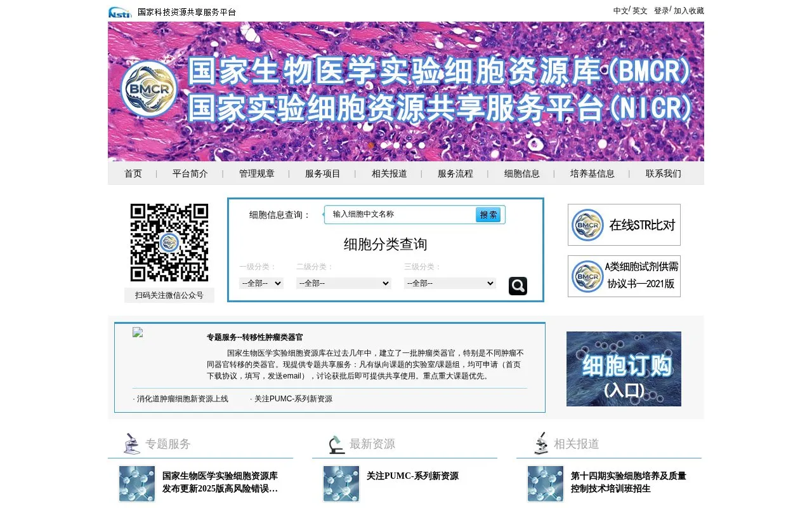Click 加入收藏 link
Image resolution: width=812 pixels, height=508 pixels.
pyautogui.click(x=689, y=11)
